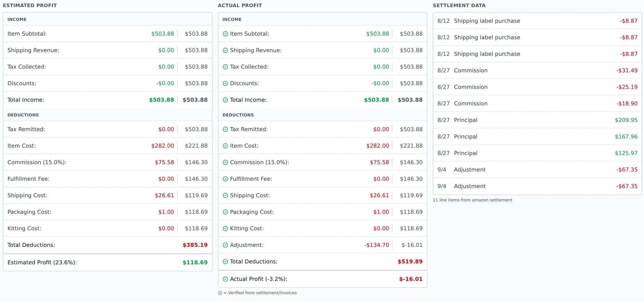Select the verified icon for Total Income
644x302 pixels.
tap(225, 100)
